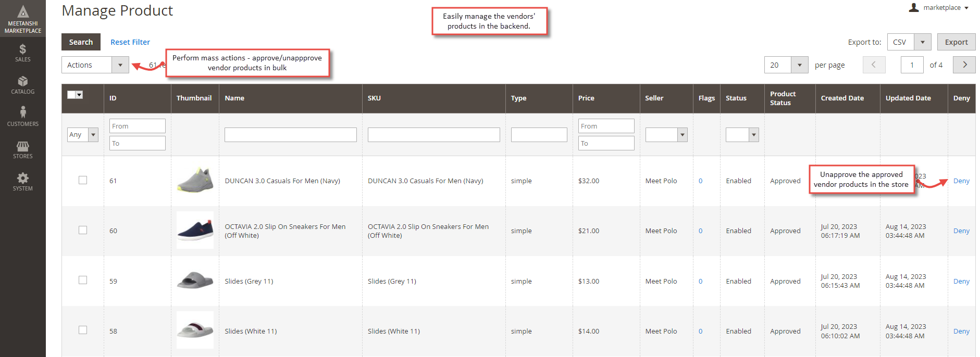Open the marketplace user account menu

[x=939, y=8]
